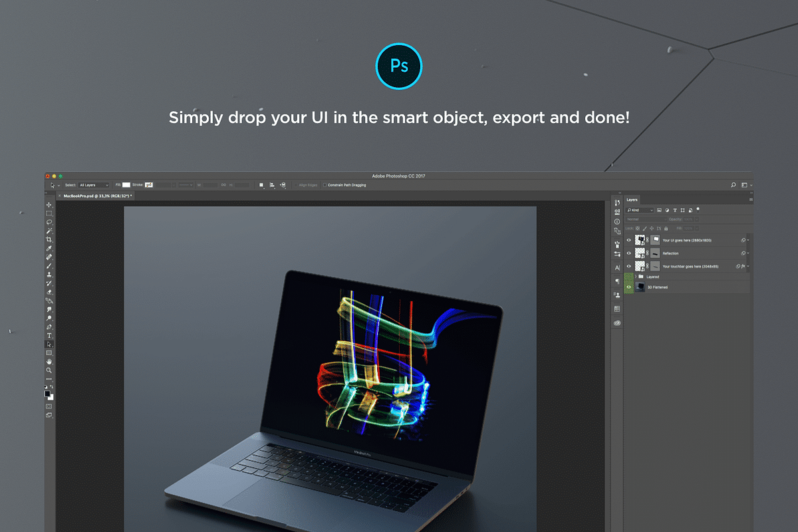Viewport: 798px width, 532px height.
Task: Select the Rectangular Marquee tool
Action: coord(49,213)
